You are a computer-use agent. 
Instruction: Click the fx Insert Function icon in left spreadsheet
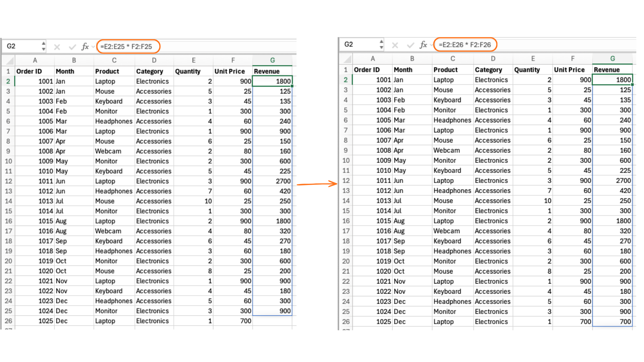pyautogui.click(x=85, y=47)
